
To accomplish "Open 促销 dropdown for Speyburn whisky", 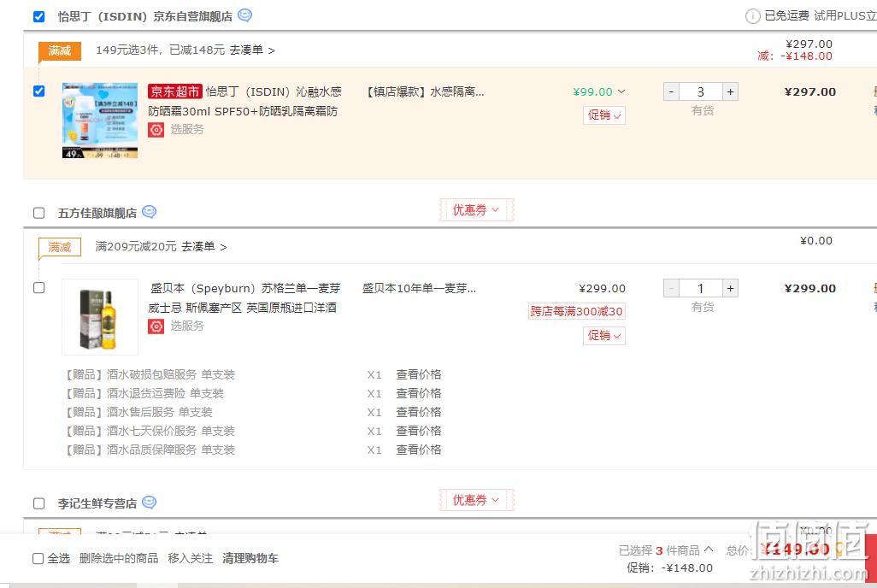I will (604, 336).
